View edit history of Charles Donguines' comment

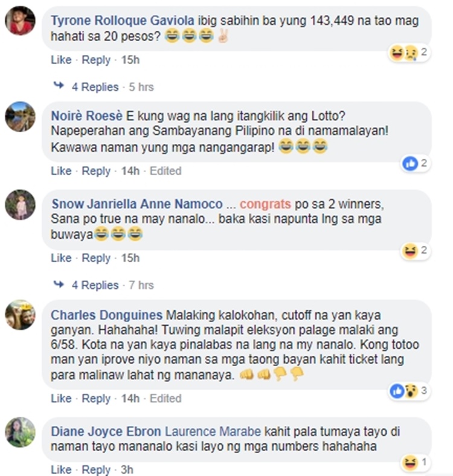165,398
